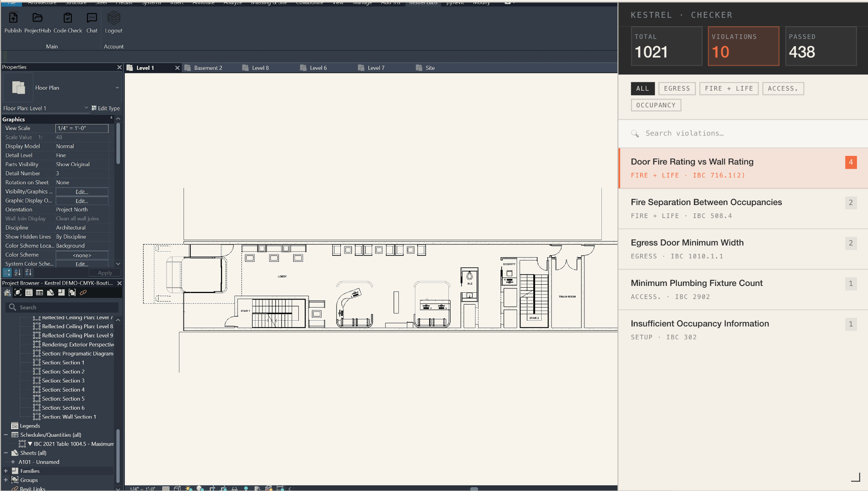The width and height of the screenshot is (868, 491).
Task: Click the Floor Plan type thumbnail icon
Action: 18,88
